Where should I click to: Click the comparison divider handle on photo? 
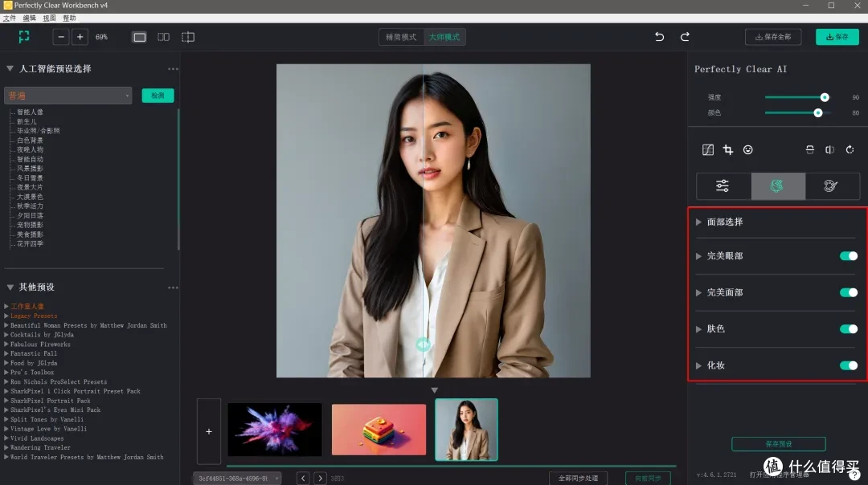(x=423, y=344)
